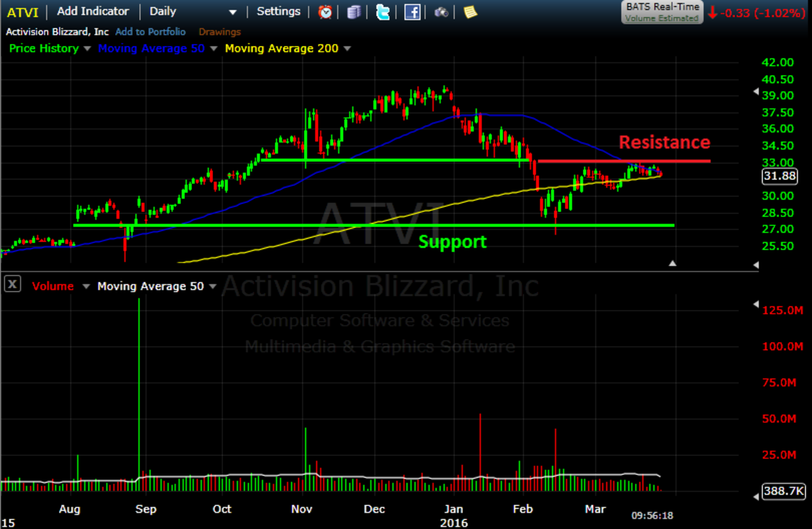The height and width of the screenshot is (529, 812).
Task: Share chart via Twitter icon
Action: [383, 11]
